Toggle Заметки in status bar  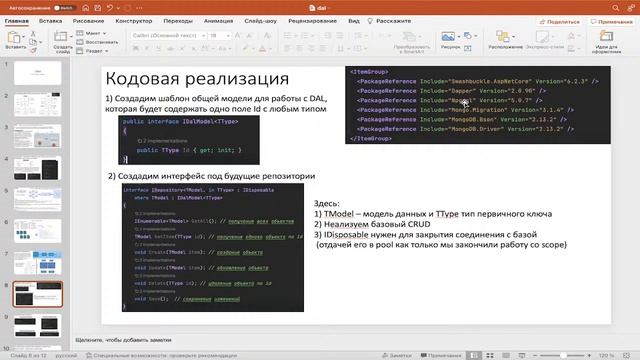coord(396,356)
